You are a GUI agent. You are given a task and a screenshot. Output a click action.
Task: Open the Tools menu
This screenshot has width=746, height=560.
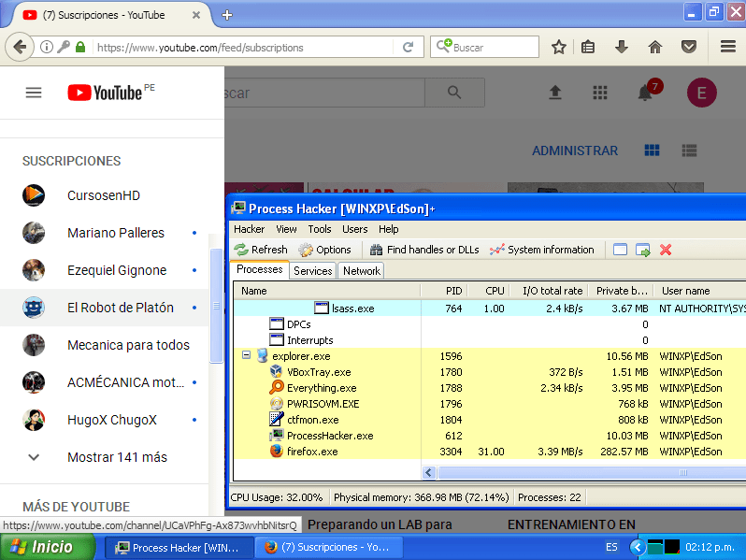[x=319, y=229]
